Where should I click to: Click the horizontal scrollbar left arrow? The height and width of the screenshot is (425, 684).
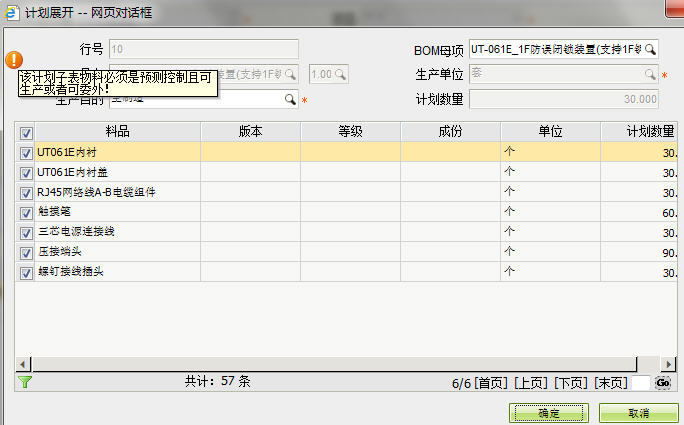pyautogui.click(x=23, y=364)
